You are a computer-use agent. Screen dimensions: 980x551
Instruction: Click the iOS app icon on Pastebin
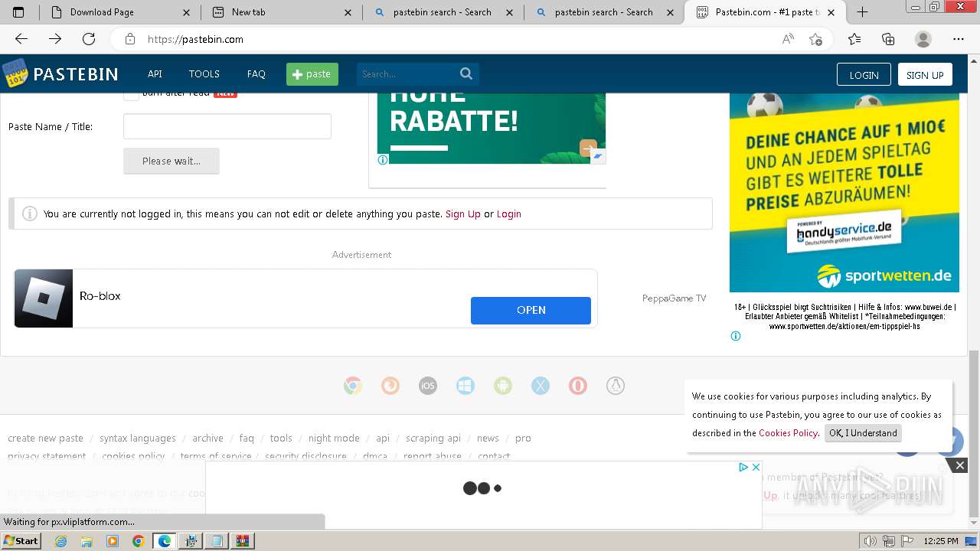tap(428, 386)
